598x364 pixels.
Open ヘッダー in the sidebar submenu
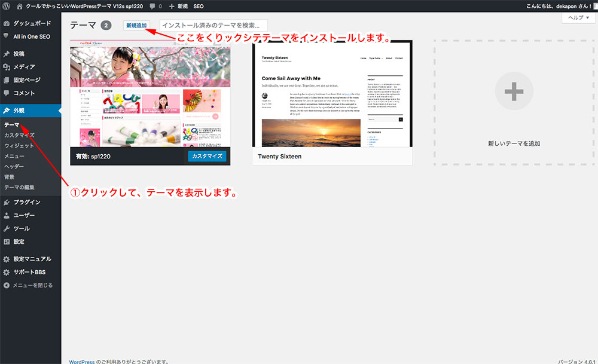pos(14,167)
